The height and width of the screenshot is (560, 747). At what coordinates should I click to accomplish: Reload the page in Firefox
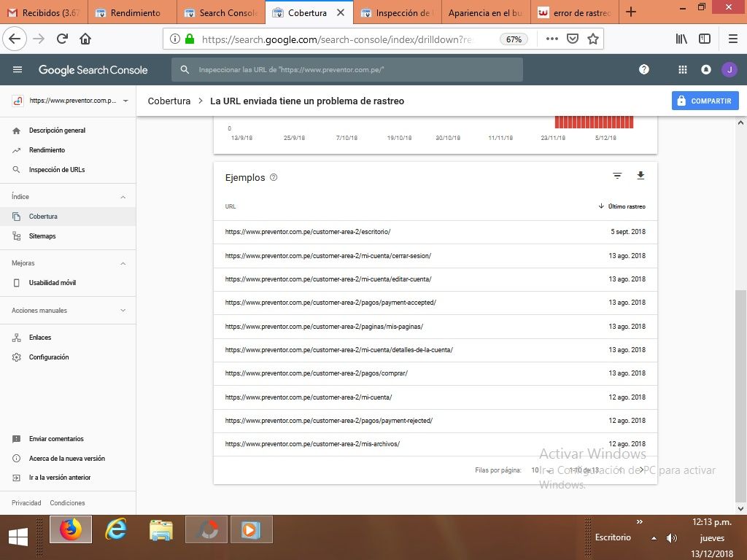click(x=62, y=39)
